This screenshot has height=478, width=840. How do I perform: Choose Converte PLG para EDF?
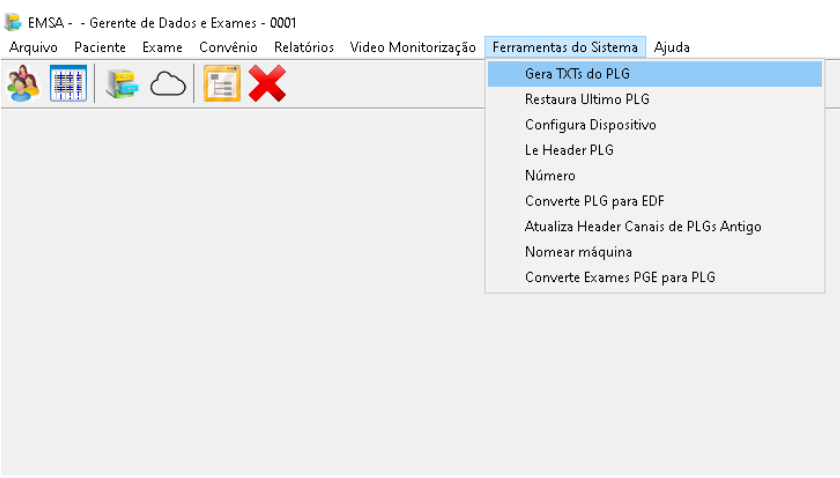tap(594, 201)
